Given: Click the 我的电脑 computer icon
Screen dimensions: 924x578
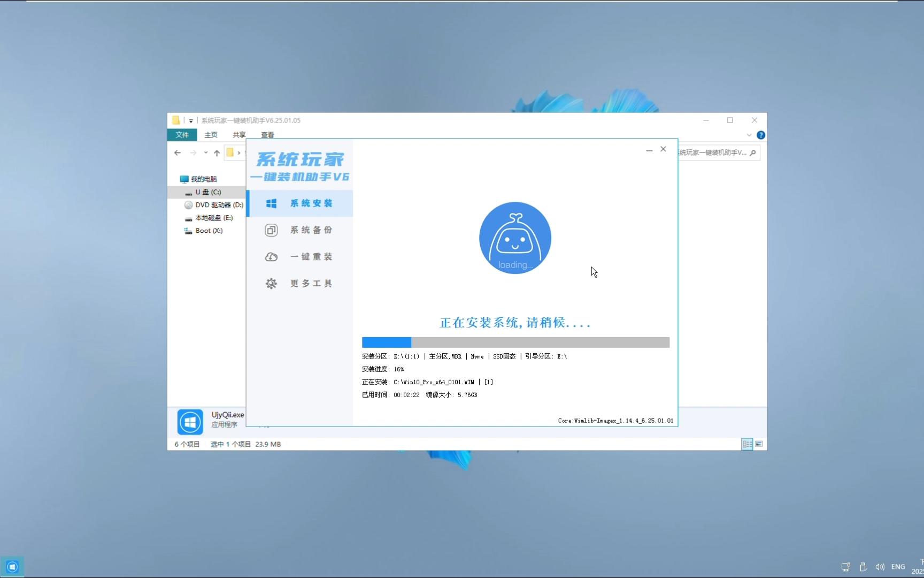Looking at the screenshot, I should point(184,179).
